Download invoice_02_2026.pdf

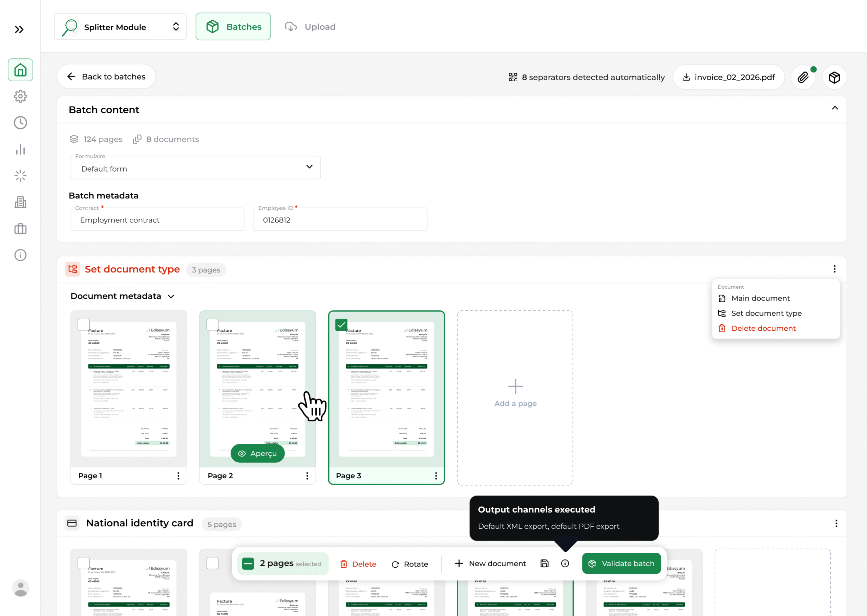pos(728,76)
